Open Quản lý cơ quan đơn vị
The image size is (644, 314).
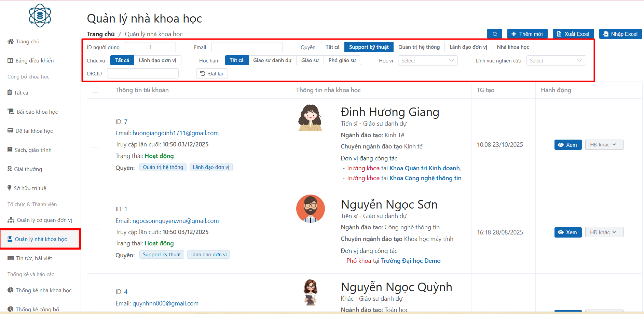40,220
